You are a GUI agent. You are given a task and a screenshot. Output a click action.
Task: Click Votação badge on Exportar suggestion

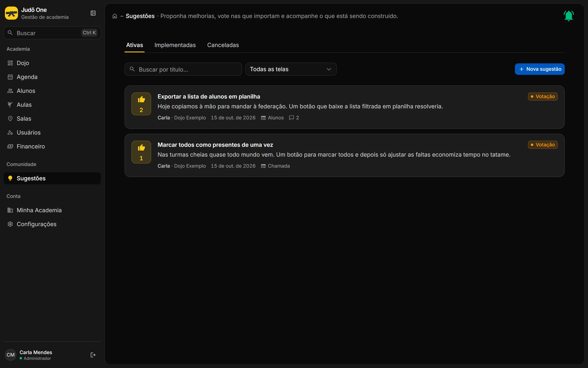(542, 96)
